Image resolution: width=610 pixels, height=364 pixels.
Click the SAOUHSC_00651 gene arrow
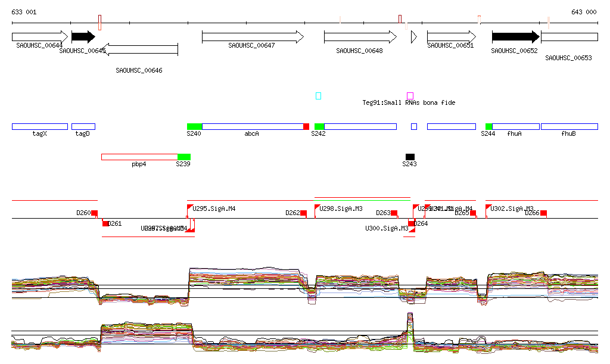point(452,37)
